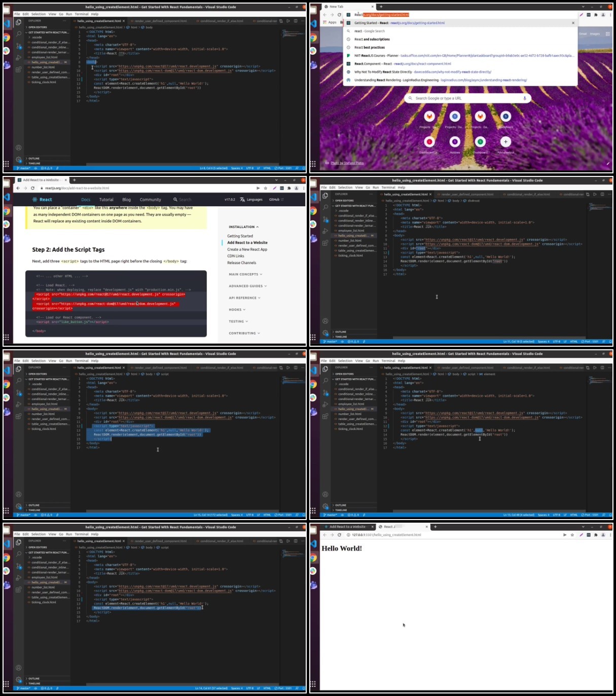Image resolution: width=616 pixels, height=696 pixels.
Task: Open Extensions view in VS Code showing 172 selected
Action: coord(19,416)
